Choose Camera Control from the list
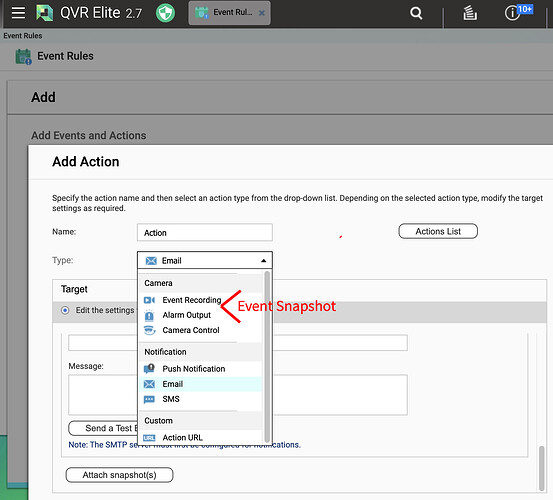This screenshot has width=553, height=500. (191, 330)
